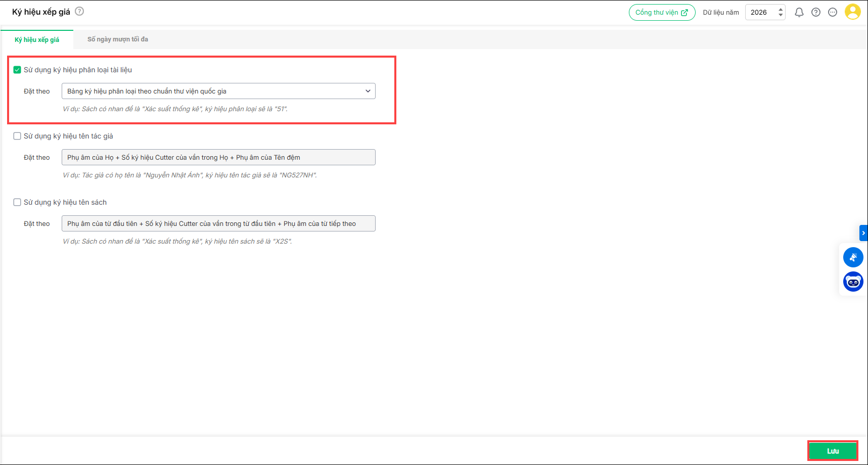Decrease the Dữ liệu năm year value
This screenshot has height=465, width=868.
pyautogui.click(x=781, y=15)
